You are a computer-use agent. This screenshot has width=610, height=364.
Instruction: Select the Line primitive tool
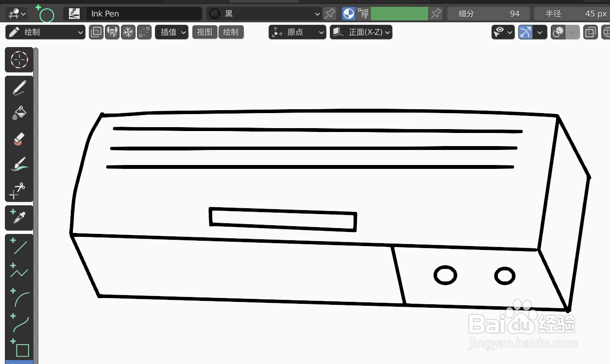pyautogui.click(x=19, y=247)
